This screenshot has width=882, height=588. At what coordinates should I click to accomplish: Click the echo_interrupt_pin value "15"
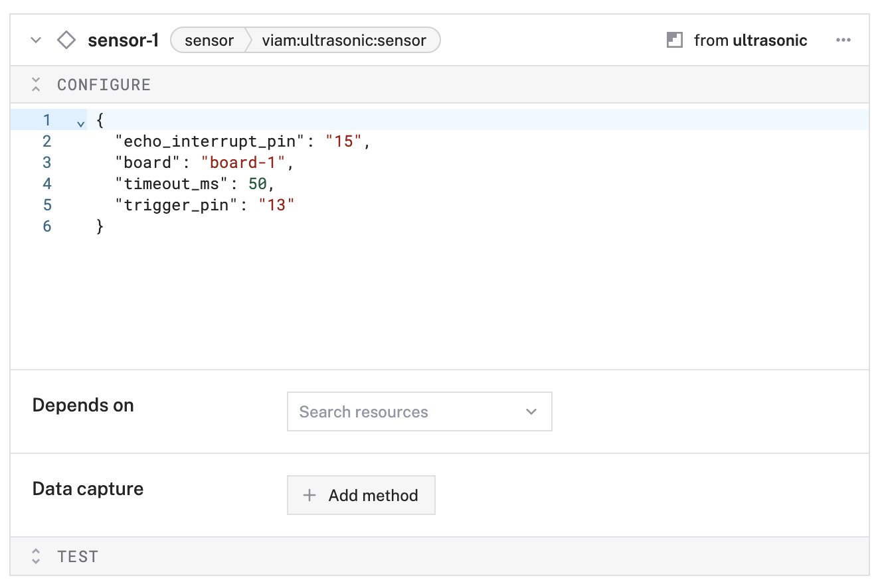pyautogui.click(x=343, y=141)
